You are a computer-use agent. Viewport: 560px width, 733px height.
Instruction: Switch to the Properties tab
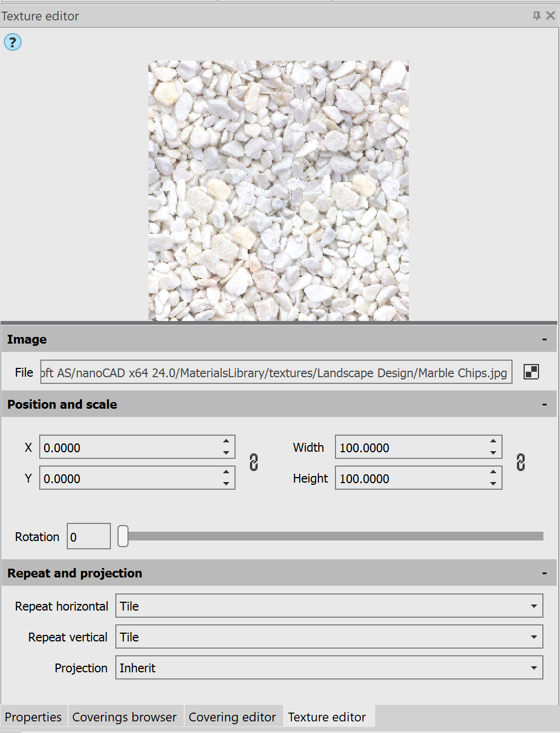click(33, 717)
